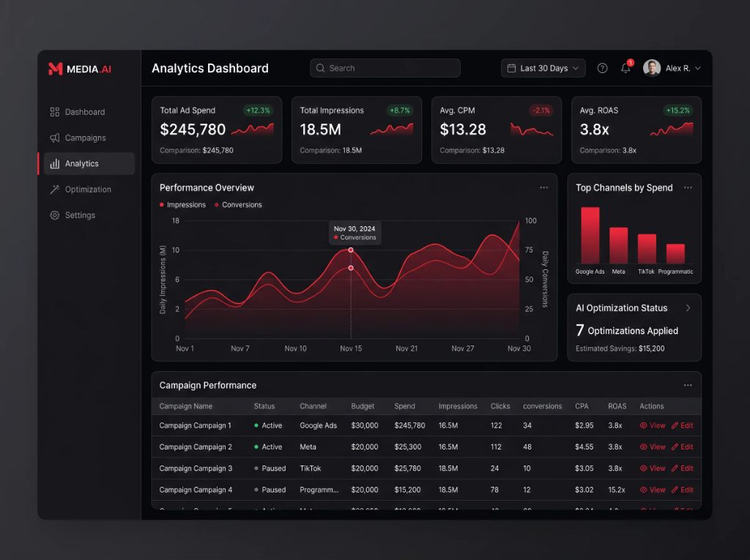This screenshot has height=560, width=750.
Task: Click the Settings gear icon
Action: pos(54,215)
